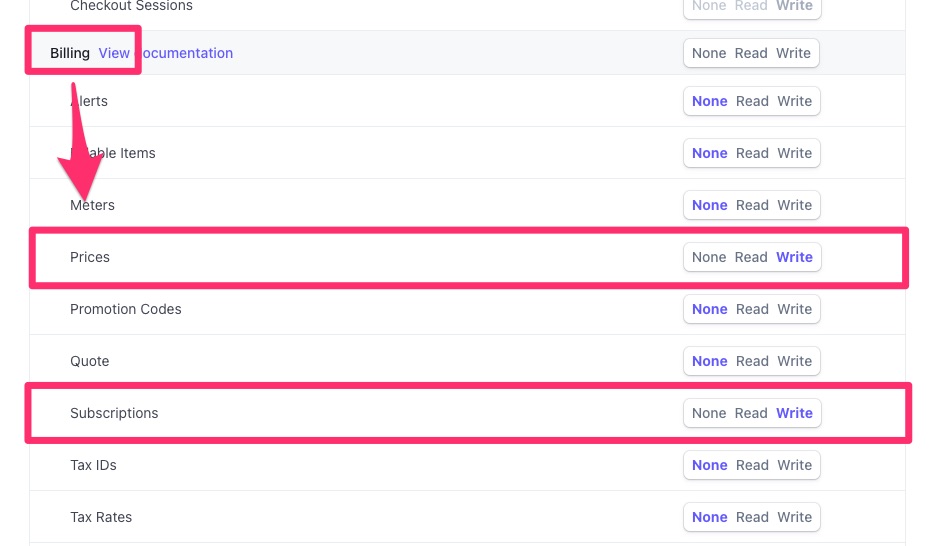Select None for Prices permission
The width and height of the screenshot is (933, 546).
tap(709, 257)
